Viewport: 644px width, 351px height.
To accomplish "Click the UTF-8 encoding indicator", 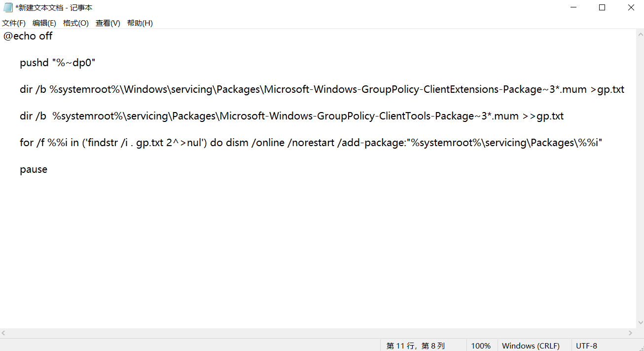I will [x=586, y=346].
